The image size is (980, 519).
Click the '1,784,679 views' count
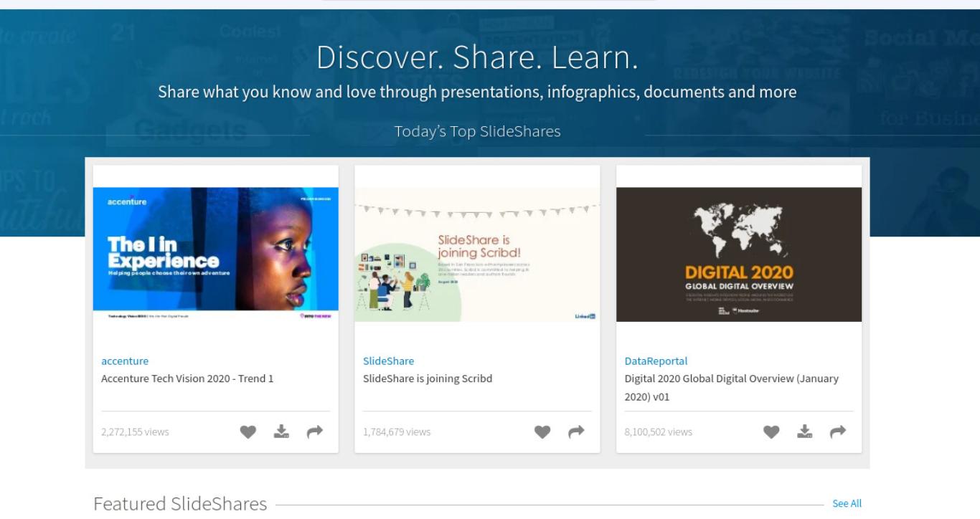(x=397, y=432)
